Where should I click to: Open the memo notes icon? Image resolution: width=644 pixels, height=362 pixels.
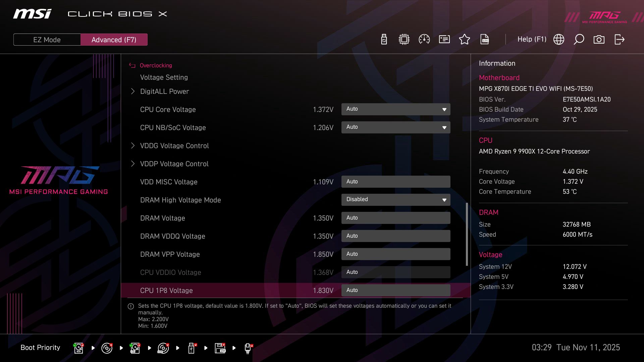pos(444,39)
